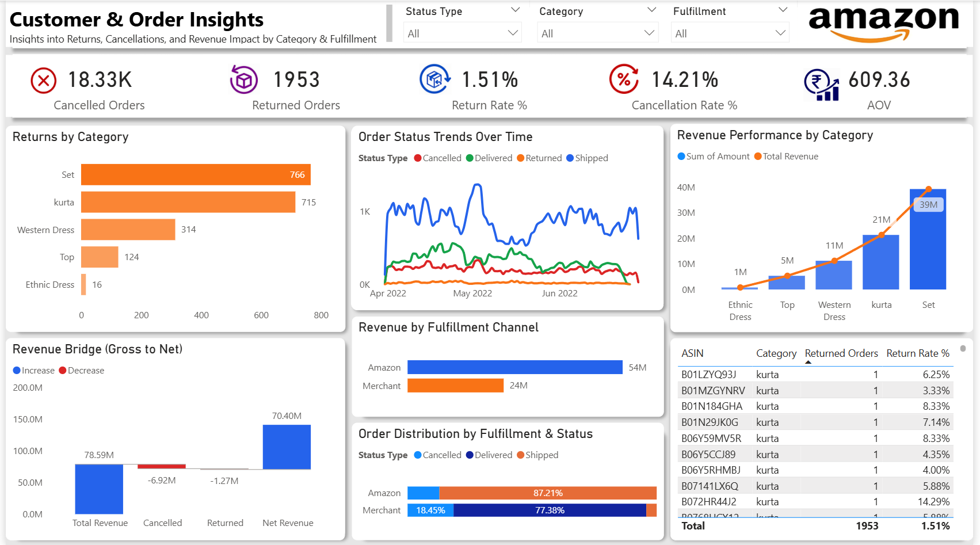Select the kurta bar showing 715 returns
The width and height of the screenshot is (980, 545).
[x=188, y=202]
